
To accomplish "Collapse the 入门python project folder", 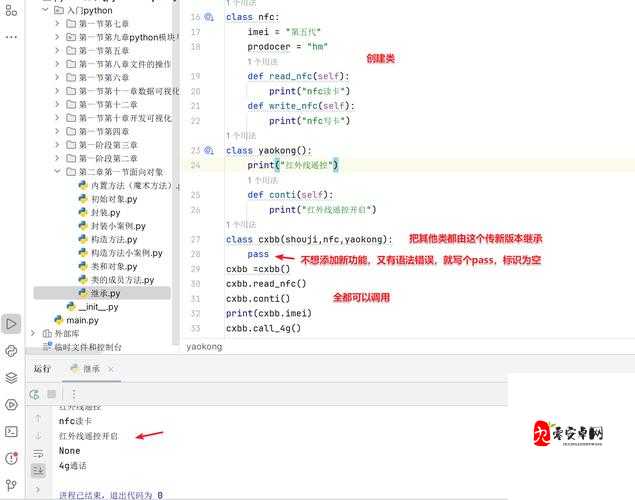I will click(x=45, y=10).
